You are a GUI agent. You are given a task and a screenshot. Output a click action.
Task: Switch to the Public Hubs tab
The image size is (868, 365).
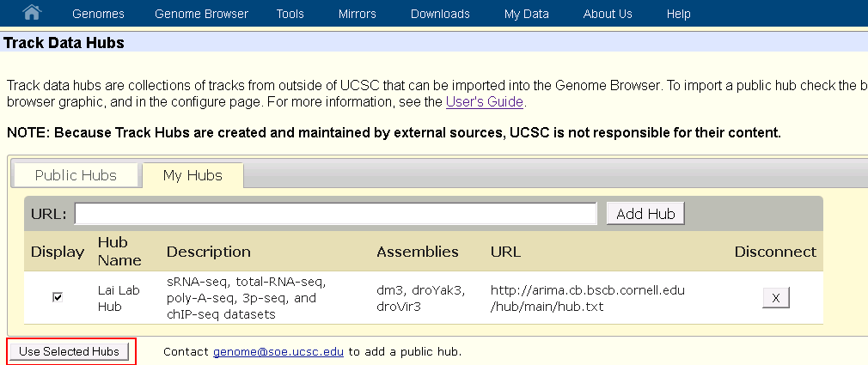[x=76, y=175]
